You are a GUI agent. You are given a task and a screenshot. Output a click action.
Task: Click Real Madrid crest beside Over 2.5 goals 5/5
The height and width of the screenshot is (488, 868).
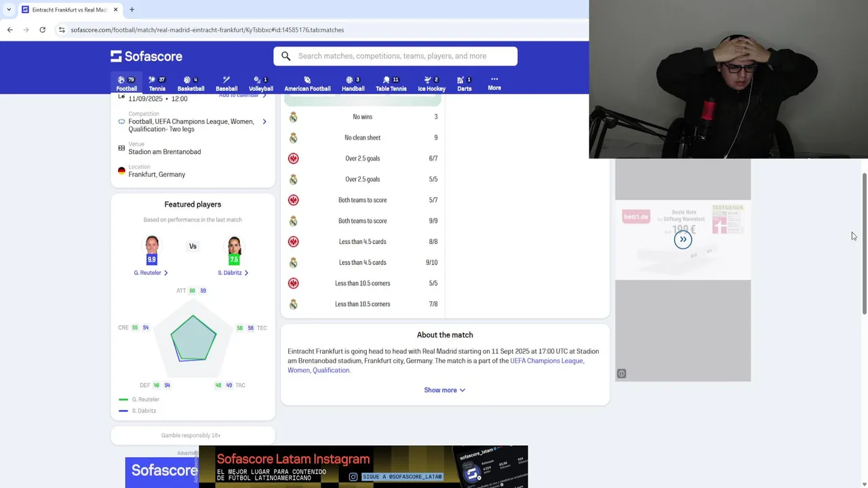(294, 180)
